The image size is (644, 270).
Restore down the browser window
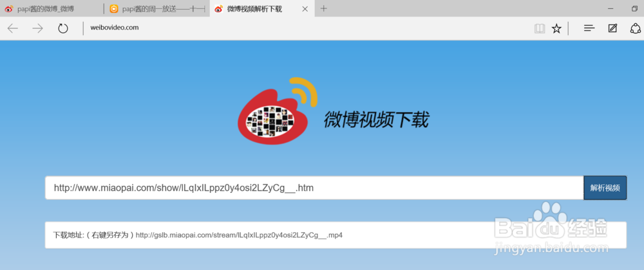click(635, 8)
